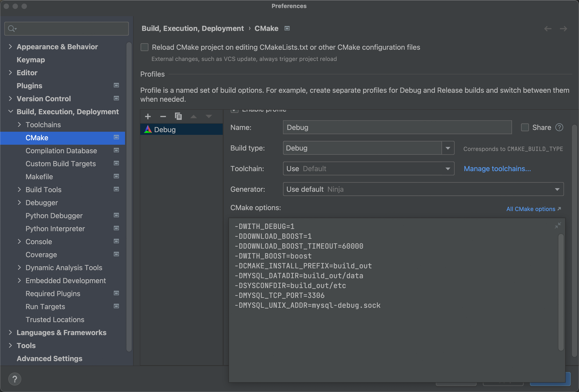Click the Share help question mark icon
The image size is (579, 392).
tap(559, 127)
